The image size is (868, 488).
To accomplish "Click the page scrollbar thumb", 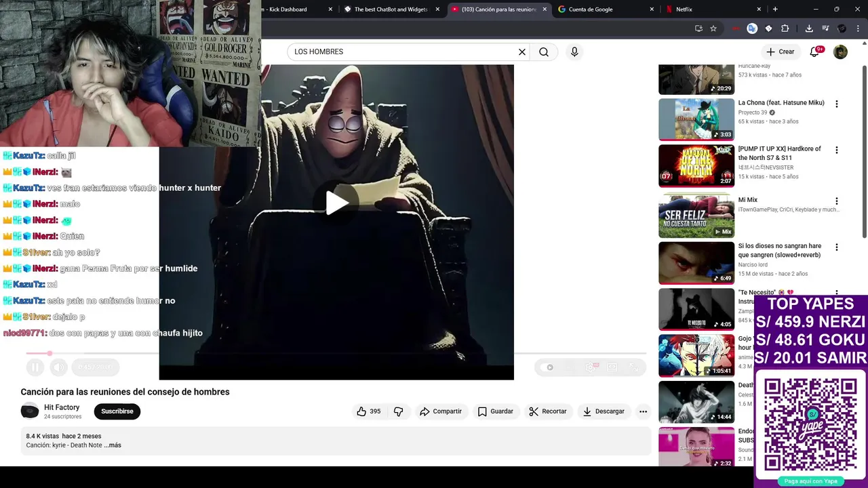I will pyautogui.click(x=865, y=151).
